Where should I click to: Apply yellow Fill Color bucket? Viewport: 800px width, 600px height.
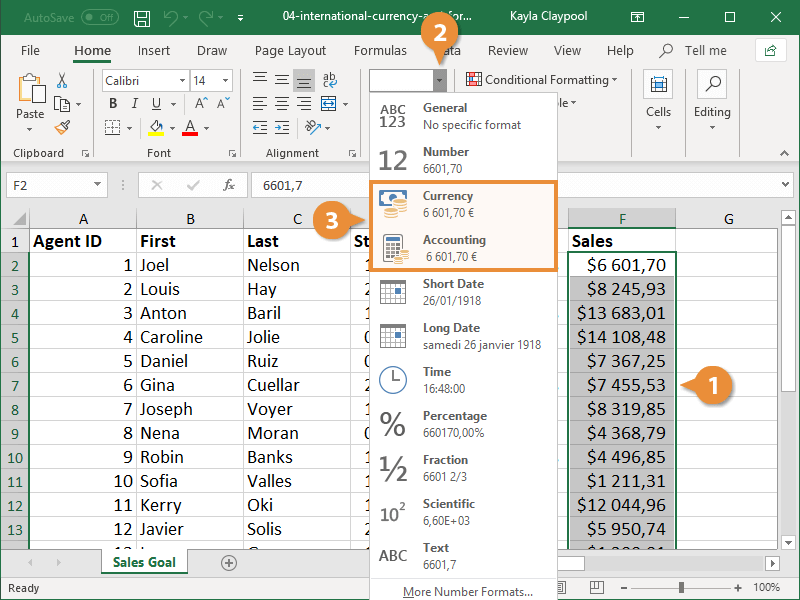(156, 128)
